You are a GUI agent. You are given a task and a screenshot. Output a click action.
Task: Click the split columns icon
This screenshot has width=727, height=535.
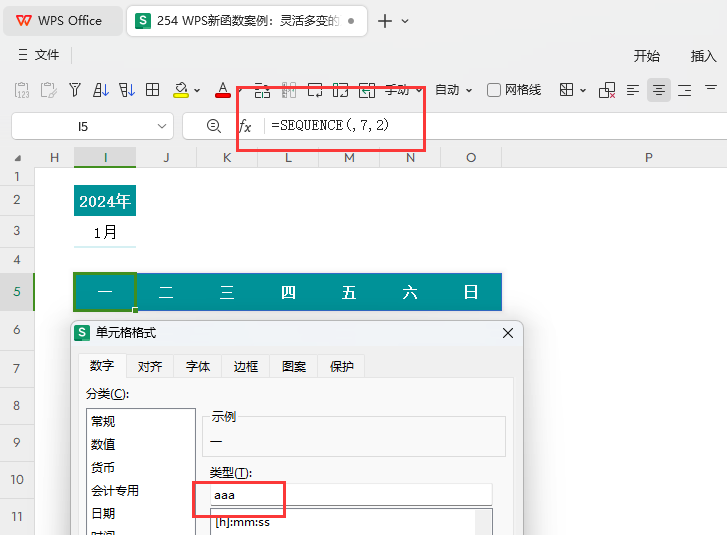(x=289, y=90)
